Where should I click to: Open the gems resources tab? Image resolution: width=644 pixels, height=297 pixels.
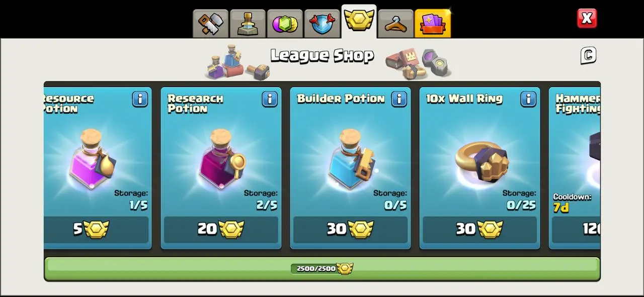pyautogui.click(x=285, y=24)
